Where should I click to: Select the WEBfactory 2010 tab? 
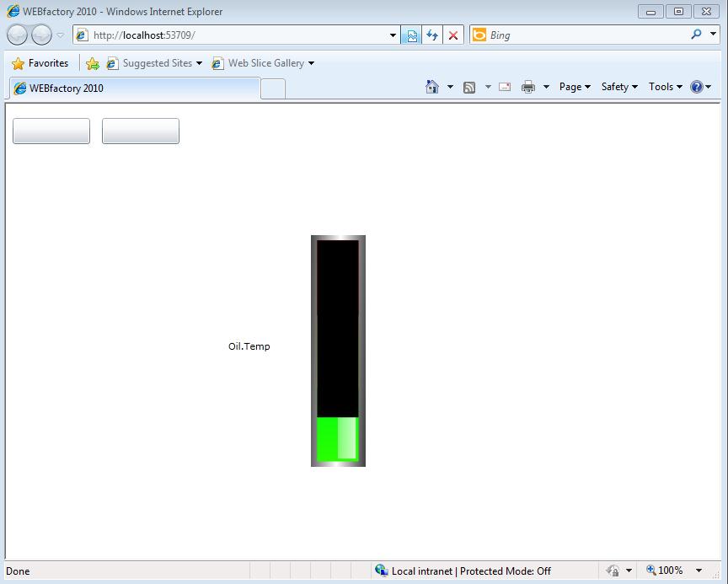coord(135,88)
